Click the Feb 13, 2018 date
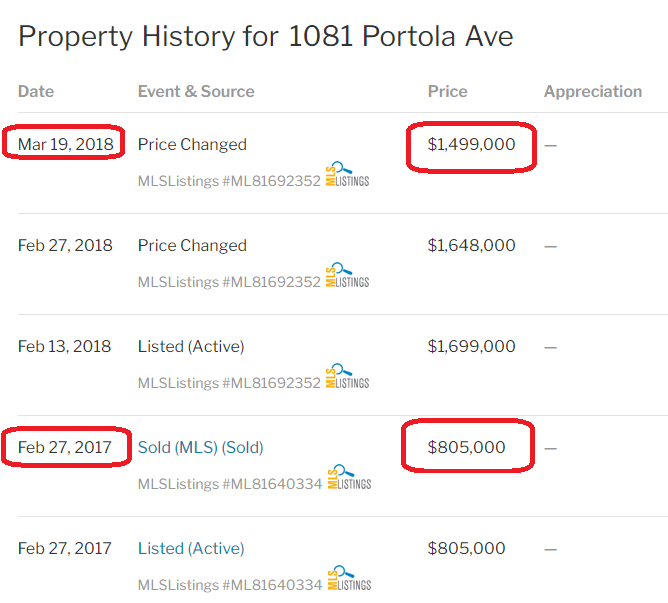This screenshot has width=668, height=603. (x=65, y=346)
